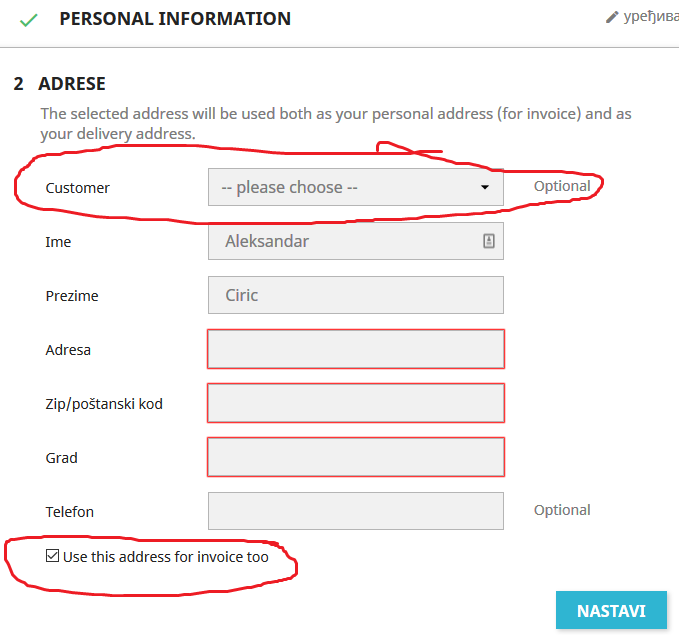Click the Customer field label

pyautogui.click(x=78, y=188)
